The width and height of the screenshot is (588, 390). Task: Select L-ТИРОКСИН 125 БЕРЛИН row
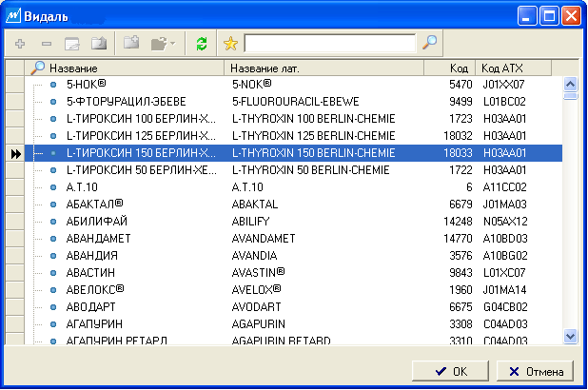(x=293, y=136)
